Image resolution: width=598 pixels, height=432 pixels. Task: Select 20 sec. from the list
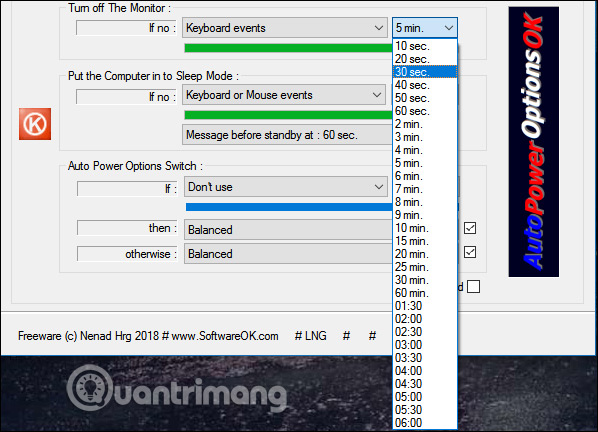click(x=425, y=59)
